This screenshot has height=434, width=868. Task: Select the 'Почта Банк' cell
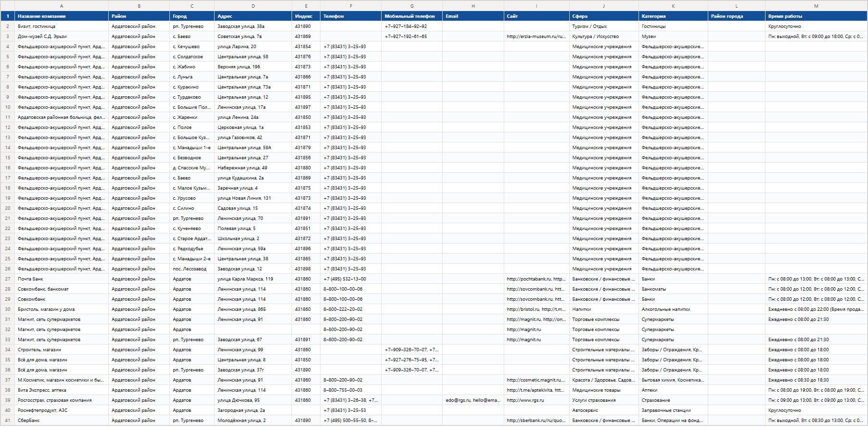[x=62, y=279]
